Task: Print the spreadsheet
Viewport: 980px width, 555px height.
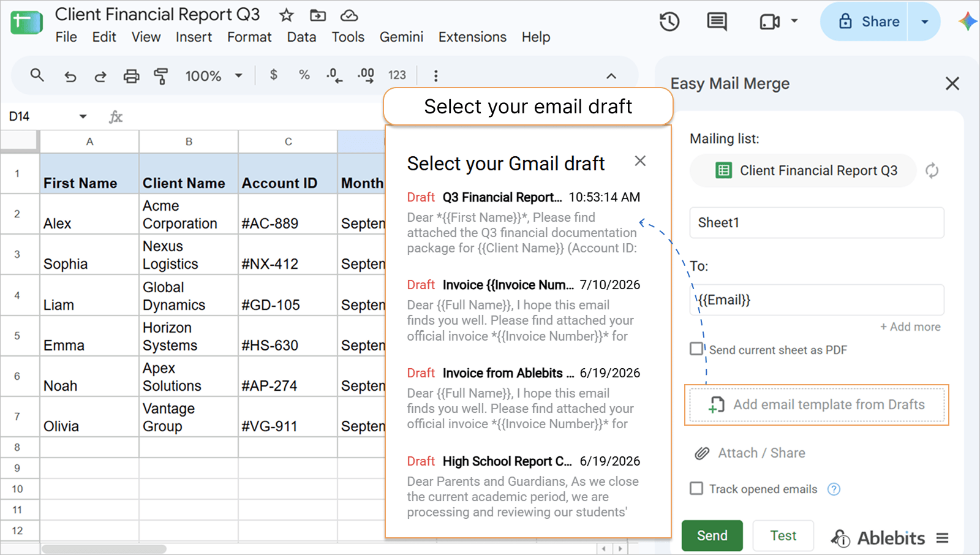Action: click(x=131, y=76)
